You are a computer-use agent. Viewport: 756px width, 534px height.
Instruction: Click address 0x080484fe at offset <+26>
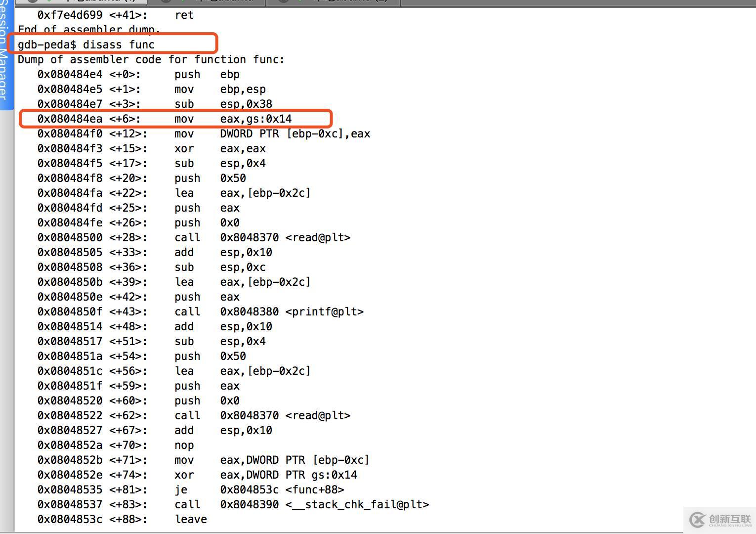point(70,222)
